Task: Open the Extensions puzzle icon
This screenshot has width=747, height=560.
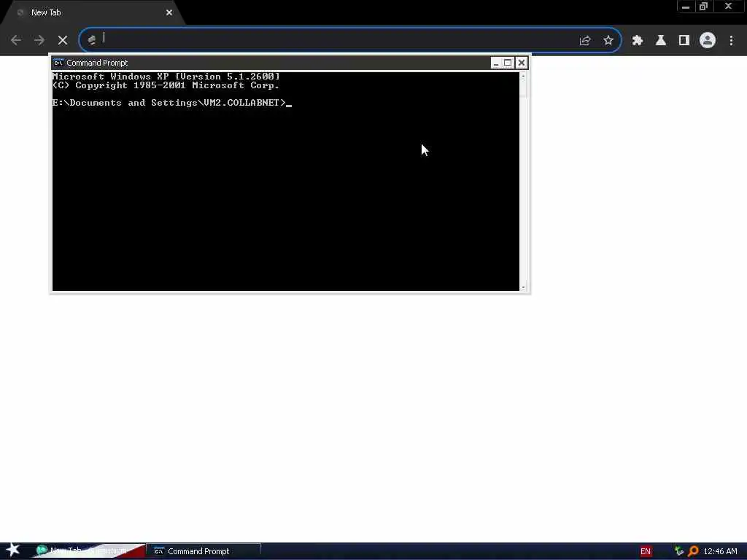Action: (638, 41)
